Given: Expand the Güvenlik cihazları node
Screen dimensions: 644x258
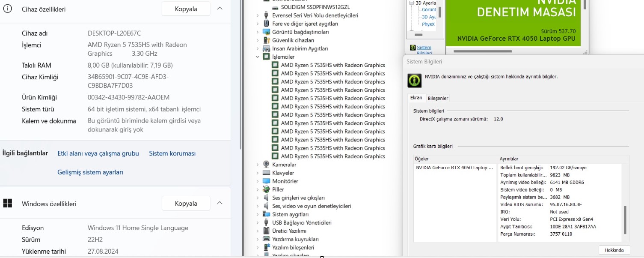Looking at the screenshot, I should (258, 40).
